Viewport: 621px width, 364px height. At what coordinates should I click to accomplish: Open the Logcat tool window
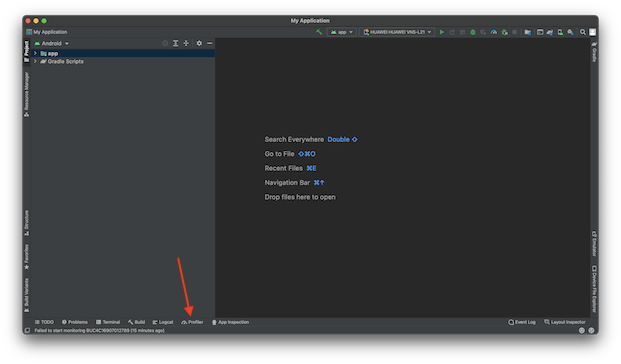tap(163, 322)
